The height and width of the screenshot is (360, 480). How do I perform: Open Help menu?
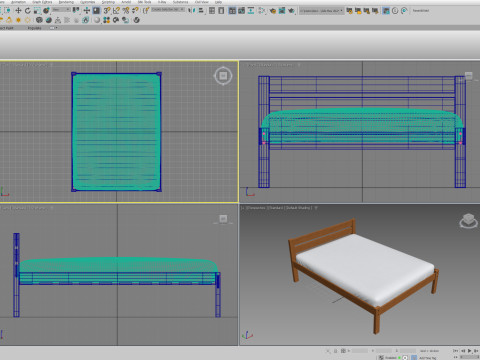pos(218,2)
